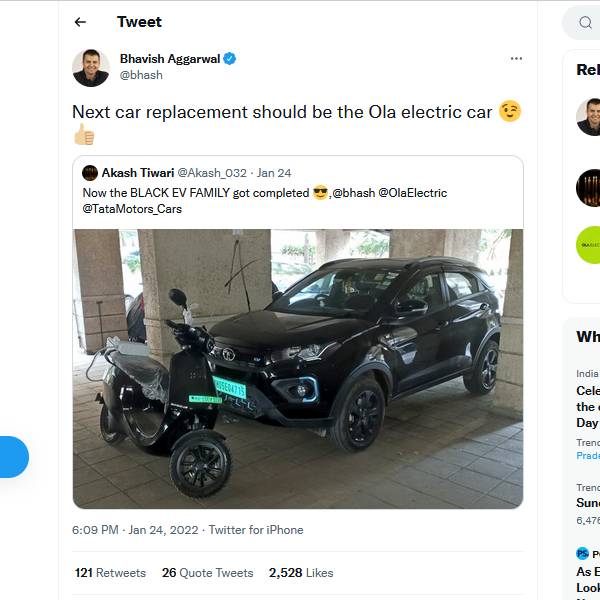Click the PS avatar in trends sidebar

point(582,553)
